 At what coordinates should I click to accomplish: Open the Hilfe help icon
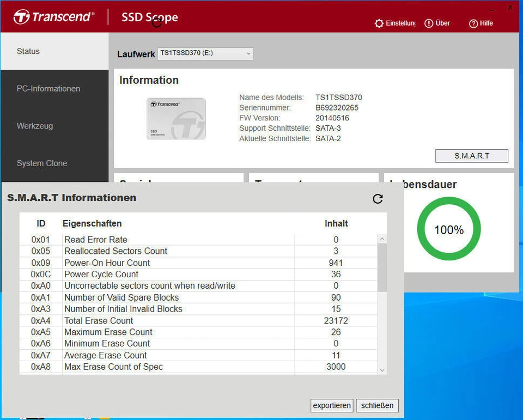click(473, 23)
